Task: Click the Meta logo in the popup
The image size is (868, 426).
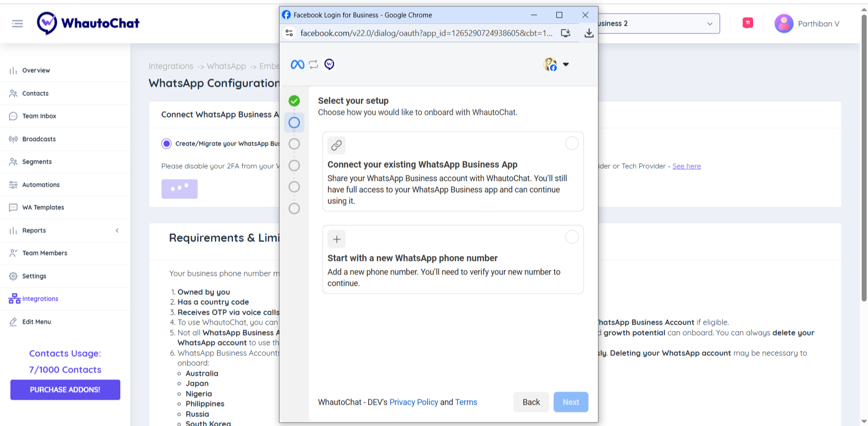Action: (x=297, y=65)
